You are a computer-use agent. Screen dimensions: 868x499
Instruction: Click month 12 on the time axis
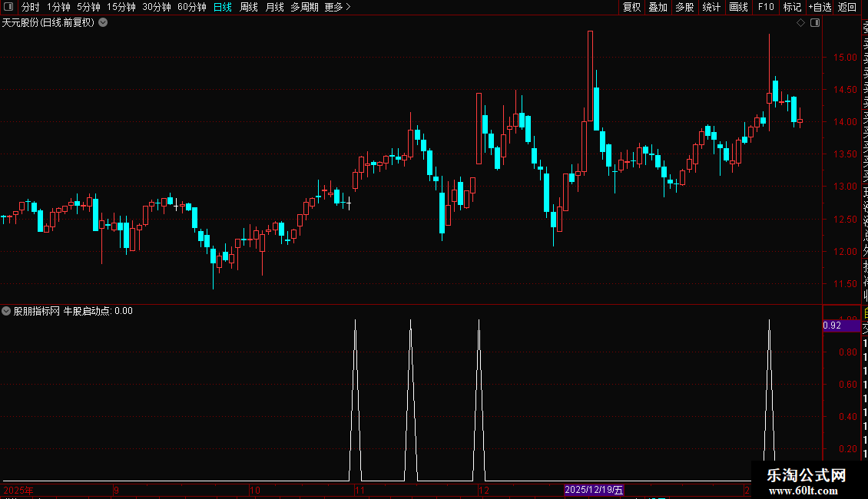click(x=484, y=490)
